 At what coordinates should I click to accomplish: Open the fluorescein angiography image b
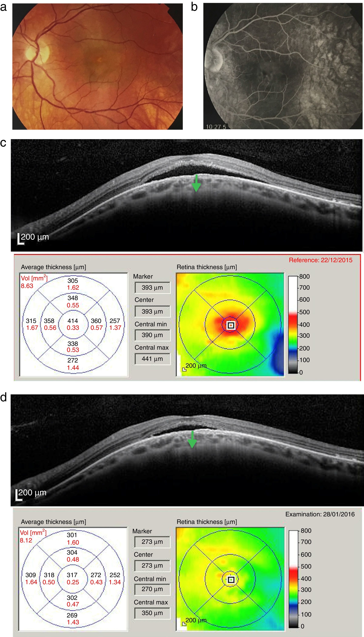283,66
